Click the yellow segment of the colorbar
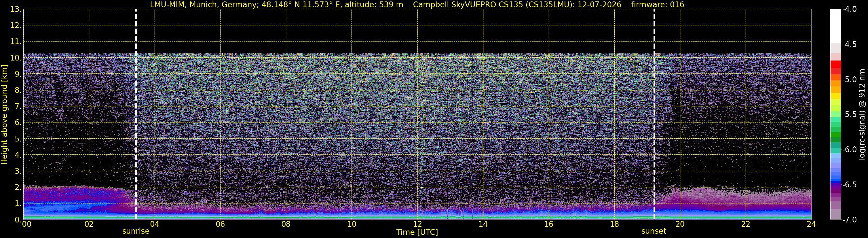This screenshot has height=238, width=868. coord(835,96)
